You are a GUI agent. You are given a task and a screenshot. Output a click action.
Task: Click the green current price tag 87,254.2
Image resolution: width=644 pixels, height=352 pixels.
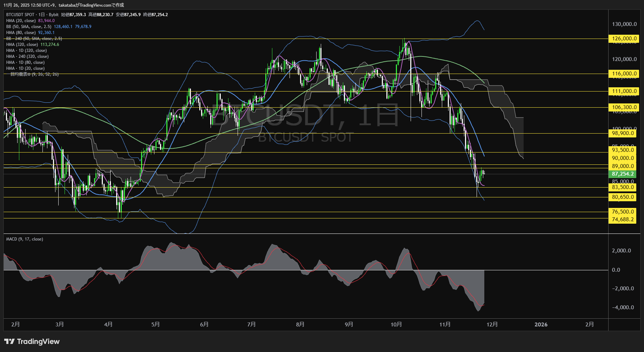(623, 174)
